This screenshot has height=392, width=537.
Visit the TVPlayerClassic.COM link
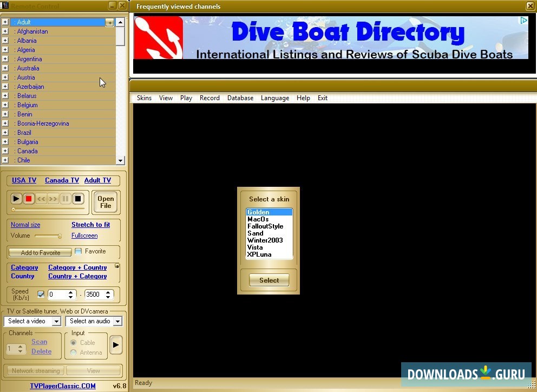63,386
